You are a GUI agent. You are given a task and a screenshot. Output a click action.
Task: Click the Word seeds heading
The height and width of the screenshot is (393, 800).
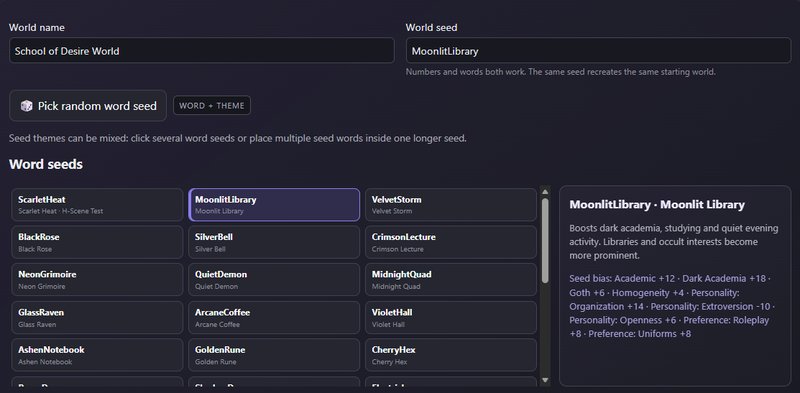pyautogui.click(x=46, y=164)
